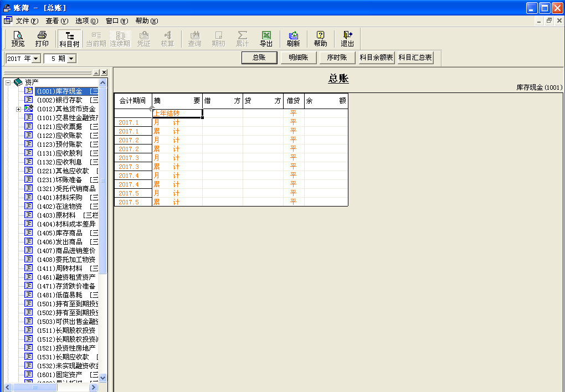Switch to the 总账 view button
The width and height of the screenshot is (565, 392).
(259, 58)
